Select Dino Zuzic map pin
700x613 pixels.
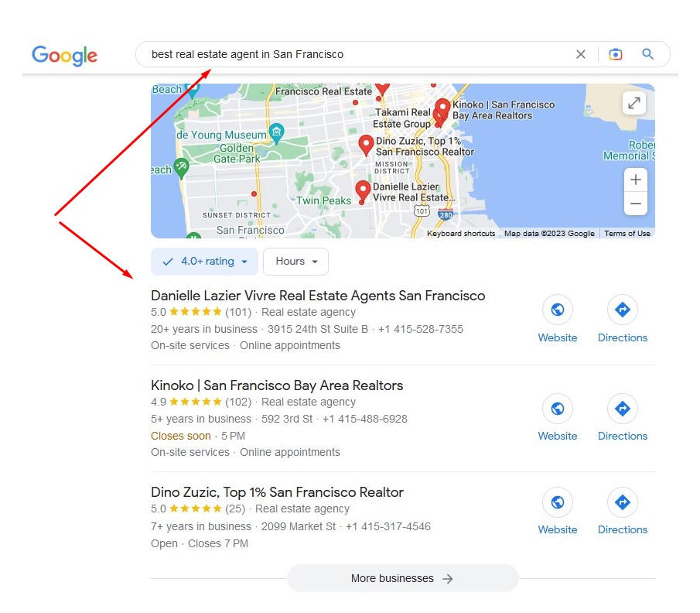point(366,146)
